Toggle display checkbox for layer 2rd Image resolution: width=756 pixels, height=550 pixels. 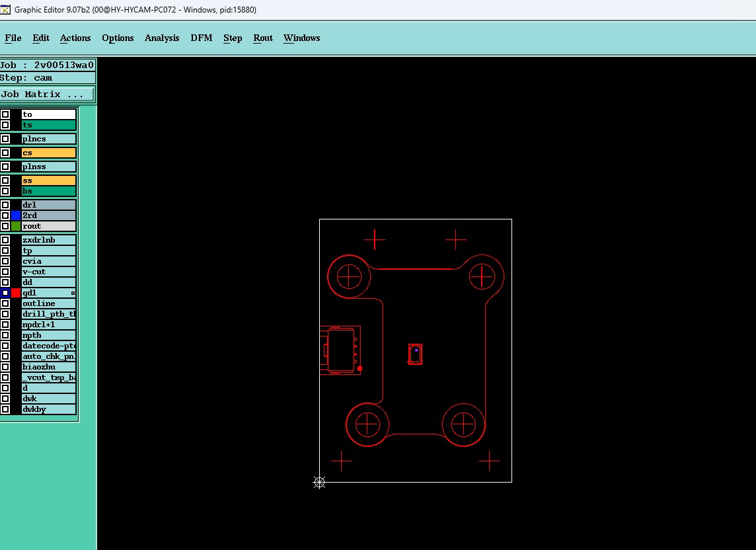[x=5, y=216]
